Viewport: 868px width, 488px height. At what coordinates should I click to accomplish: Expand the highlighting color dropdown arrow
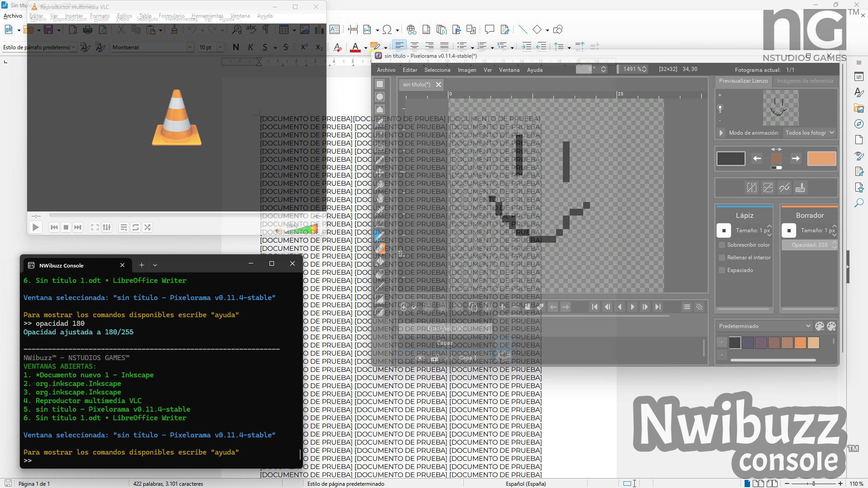(386, 47)
